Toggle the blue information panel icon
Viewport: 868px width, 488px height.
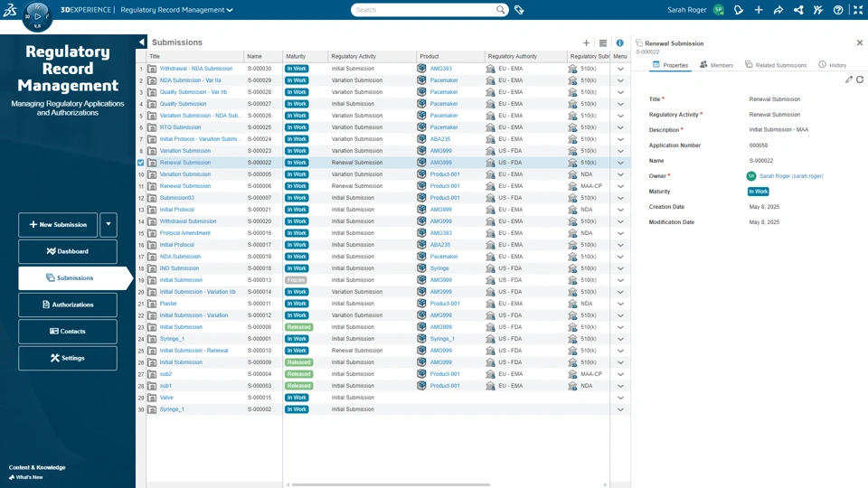click(x=619, y=42)
